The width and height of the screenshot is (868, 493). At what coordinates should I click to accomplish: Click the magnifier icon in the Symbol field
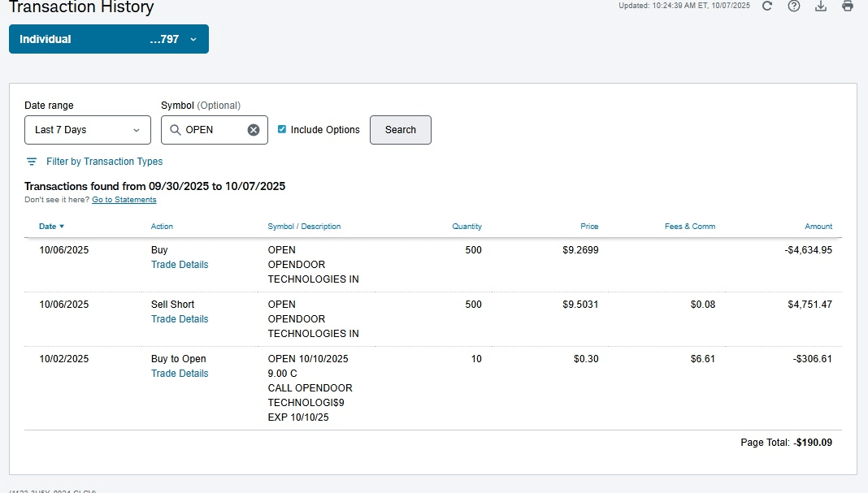(176, 130)
